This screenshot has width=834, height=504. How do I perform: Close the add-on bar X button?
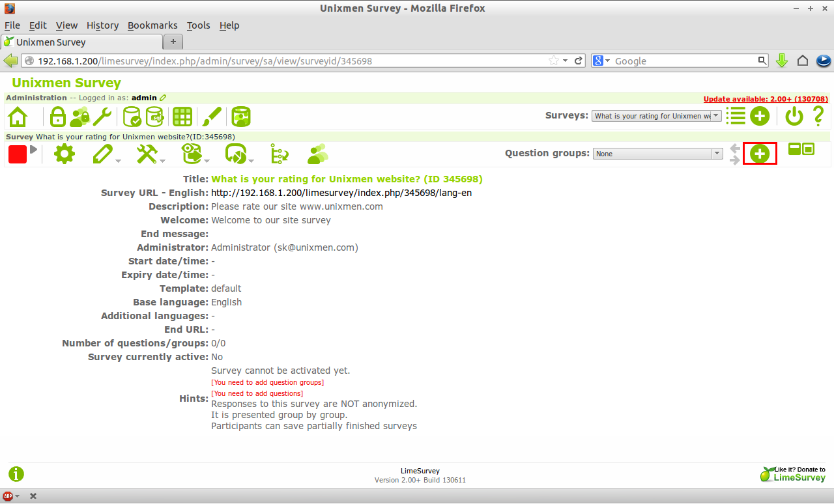click(x=33, y=496)
